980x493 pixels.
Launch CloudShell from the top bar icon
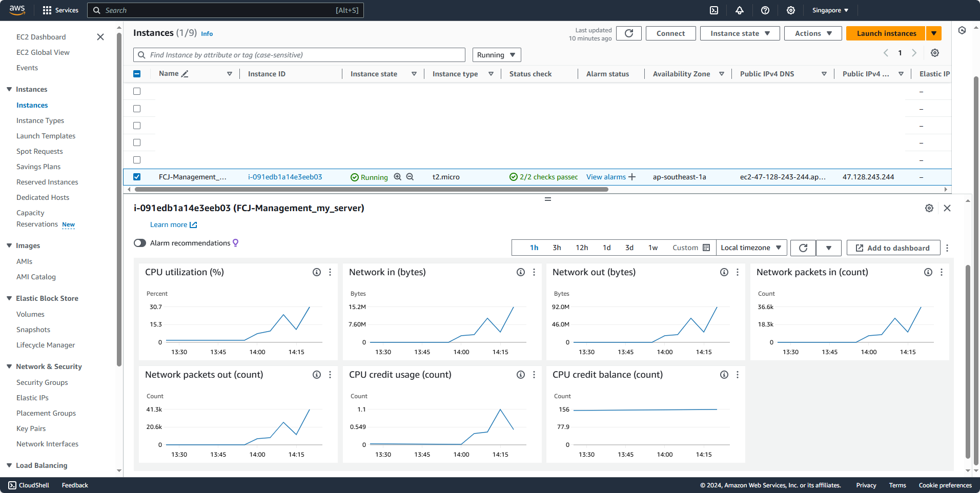(x=714, y=10)
